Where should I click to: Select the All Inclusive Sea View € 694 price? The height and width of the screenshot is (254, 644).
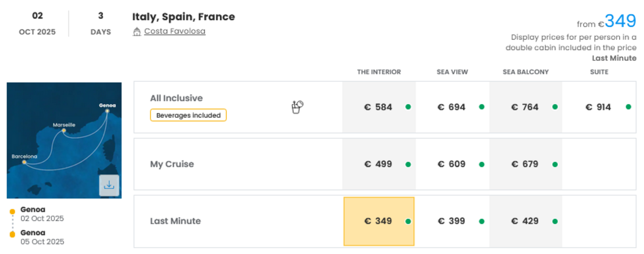click(452, 107)
